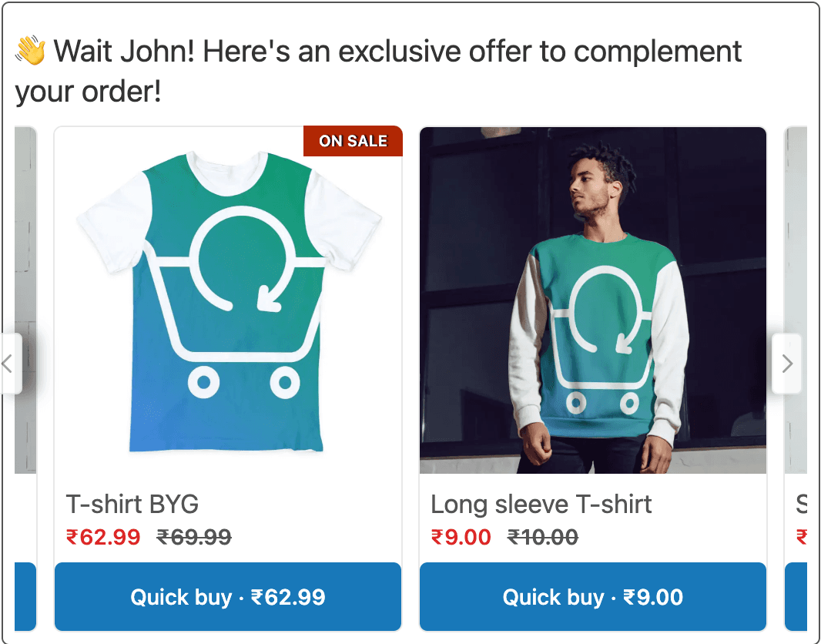Click the partially visible product image on left edge

(25, 231)
